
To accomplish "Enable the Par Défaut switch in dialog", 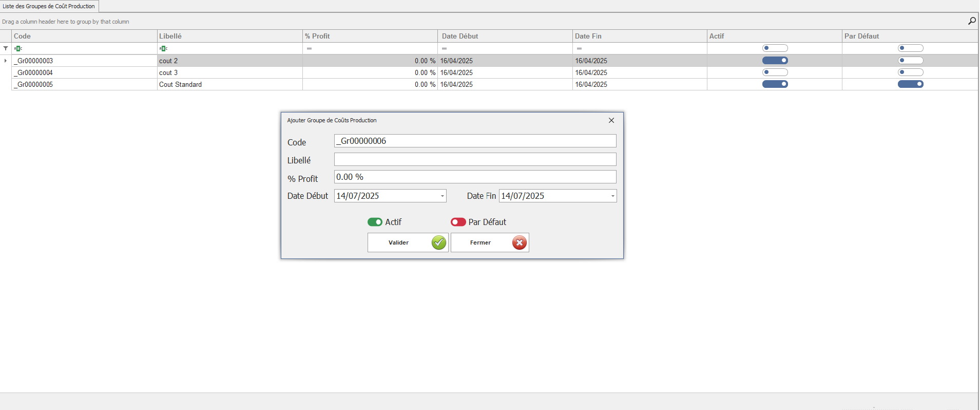I will (458, 222).
